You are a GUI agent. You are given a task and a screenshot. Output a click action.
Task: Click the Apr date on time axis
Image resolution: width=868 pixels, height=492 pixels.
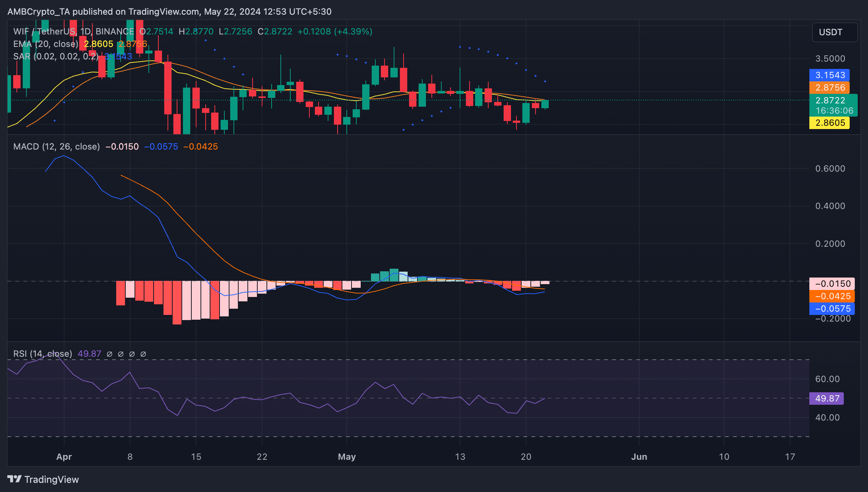click(x=64, y=457)
